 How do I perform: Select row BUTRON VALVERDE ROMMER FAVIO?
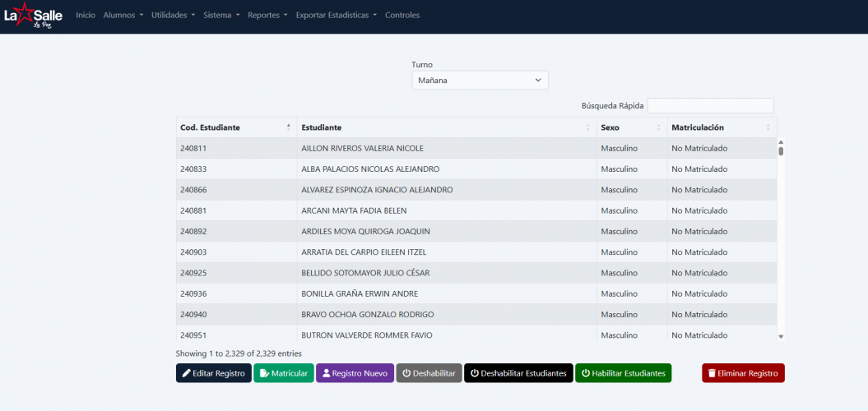coord(476,332)
